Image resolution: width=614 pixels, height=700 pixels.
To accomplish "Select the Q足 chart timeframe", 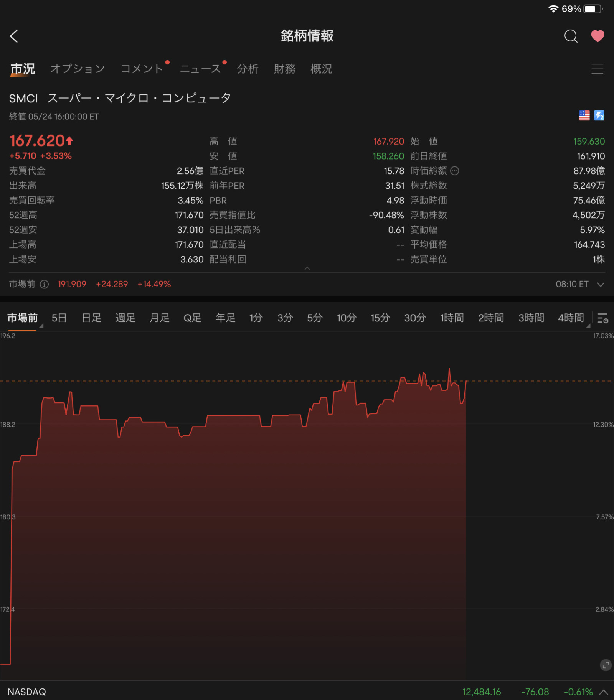I will point(192,318).
